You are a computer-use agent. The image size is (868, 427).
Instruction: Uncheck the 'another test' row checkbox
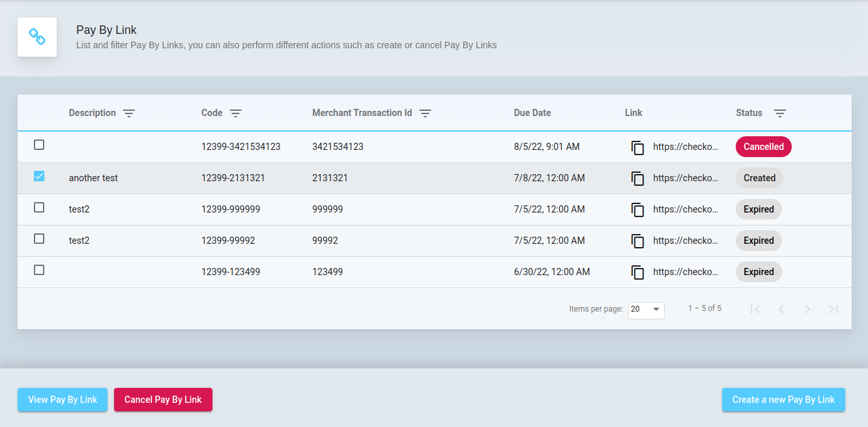click(39, 176)
